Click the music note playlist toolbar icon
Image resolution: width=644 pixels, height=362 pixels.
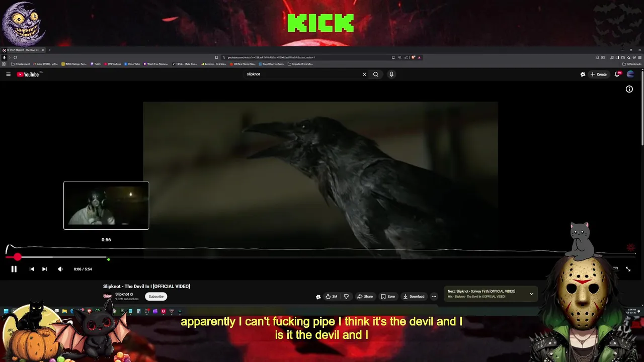click(612, 57)
